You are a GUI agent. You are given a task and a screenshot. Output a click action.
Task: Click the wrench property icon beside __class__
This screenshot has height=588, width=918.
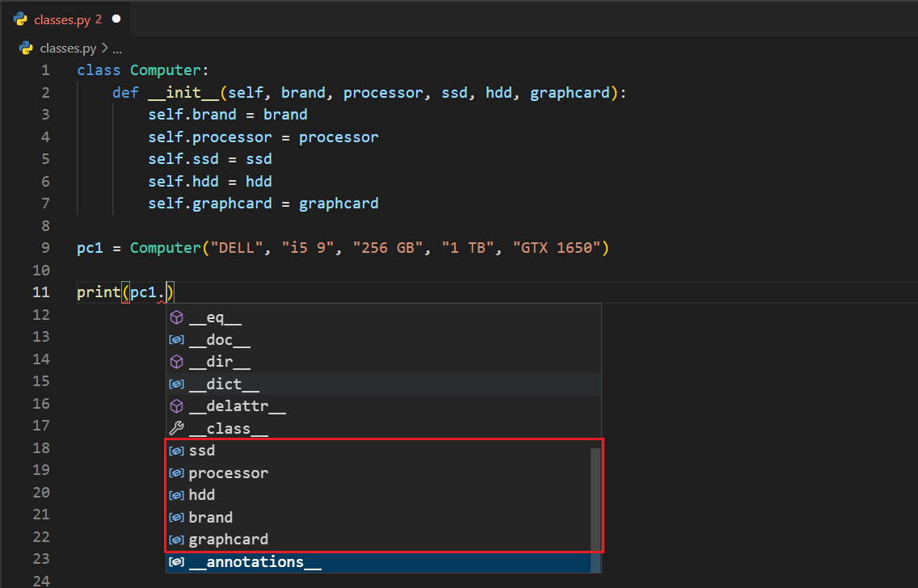(x=176, y=429)
